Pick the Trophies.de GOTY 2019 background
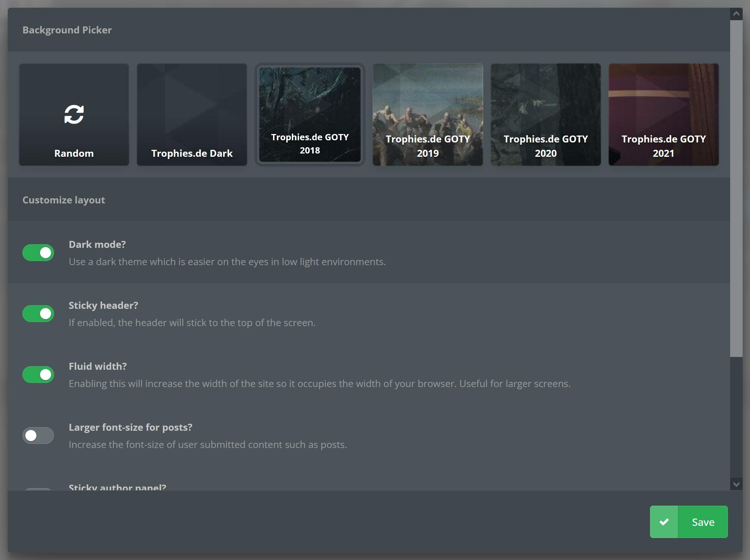 pyautogui.click(x=428, y=115)
